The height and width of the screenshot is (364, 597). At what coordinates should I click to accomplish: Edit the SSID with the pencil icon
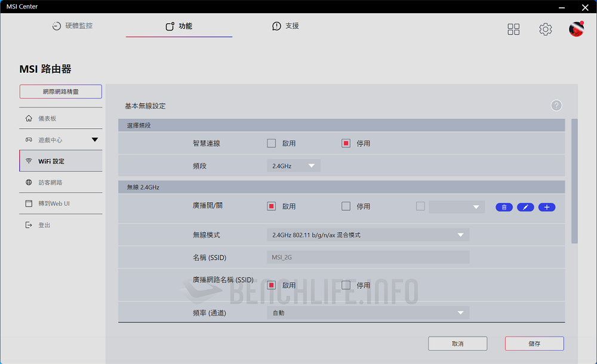tap(525, 206)
